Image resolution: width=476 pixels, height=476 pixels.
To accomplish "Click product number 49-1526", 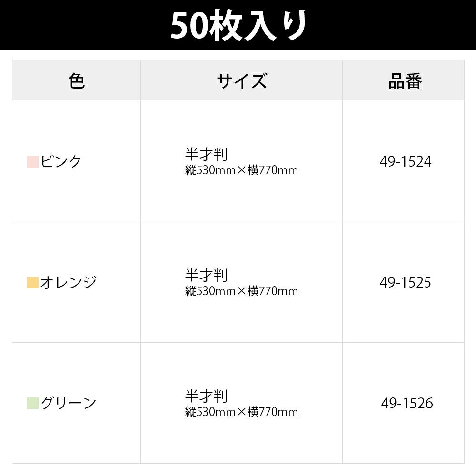I will [x=407, y=403].
